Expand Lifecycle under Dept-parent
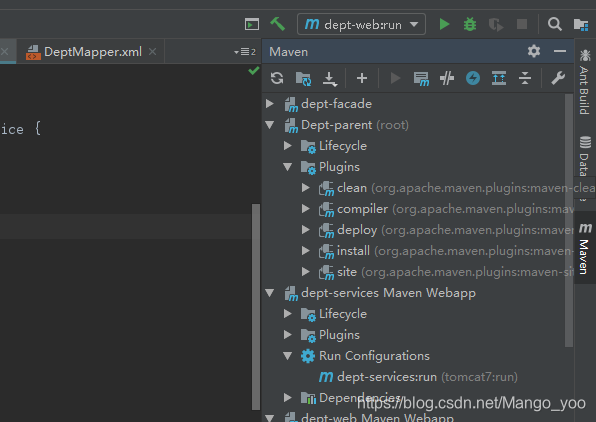The image size is (596, 422). click(288, 146)
